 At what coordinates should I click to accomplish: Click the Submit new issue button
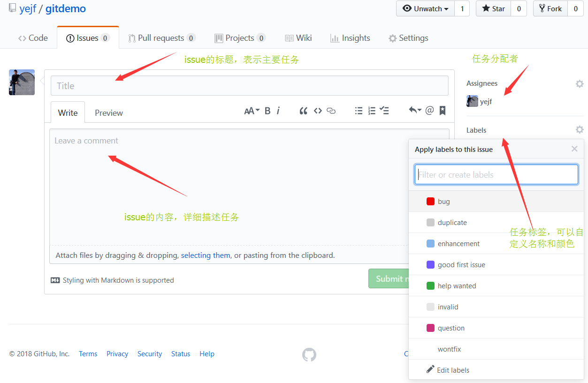click(389, 278)
